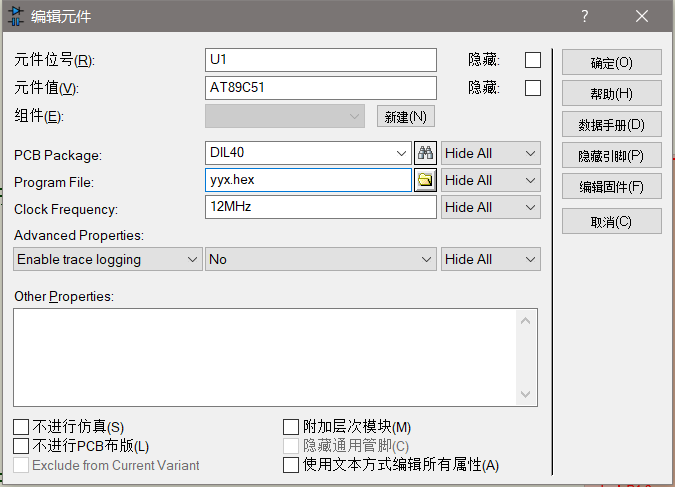Click the Program File label

pyautogui.click(x=54, y=183)
